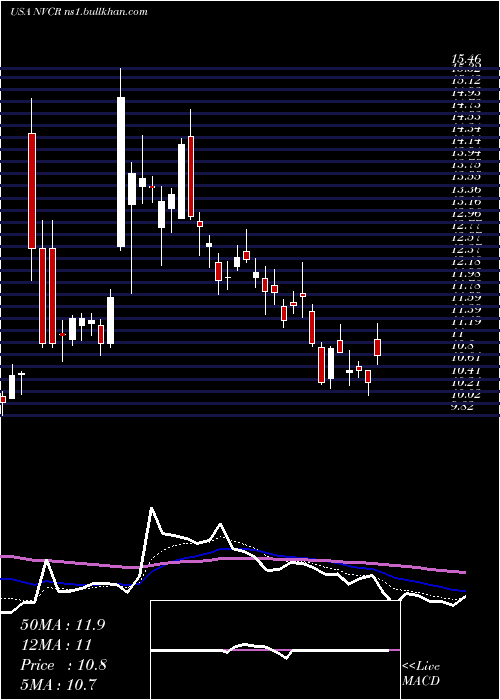Click the USA NVCR ns1.bullkhan.com chart title

coord(79,12)
